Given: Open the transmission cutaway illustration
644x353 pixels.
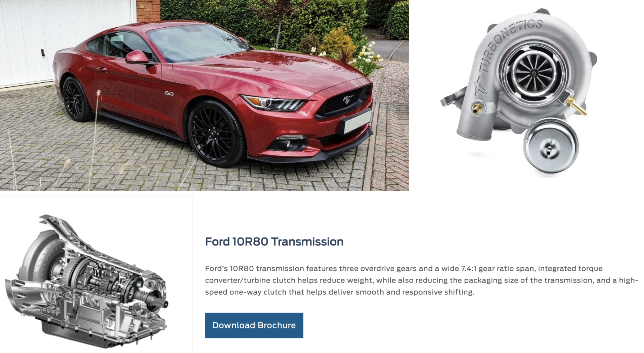Looking at the screenshot, I should click(87, 281).
